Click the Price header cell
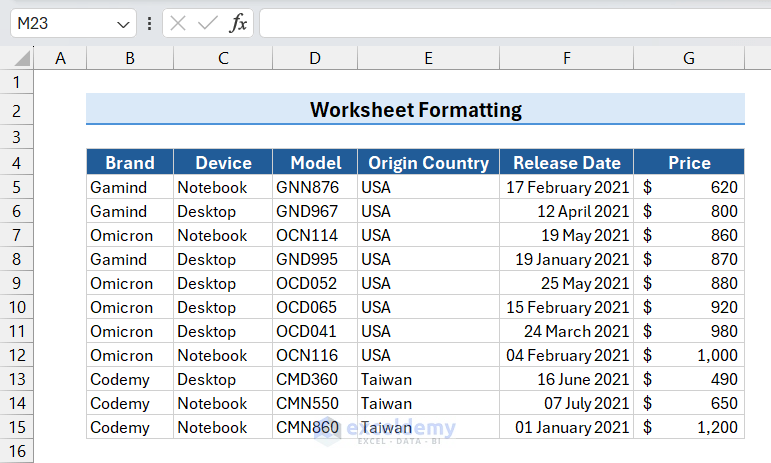771x463 pixels. 689,162
